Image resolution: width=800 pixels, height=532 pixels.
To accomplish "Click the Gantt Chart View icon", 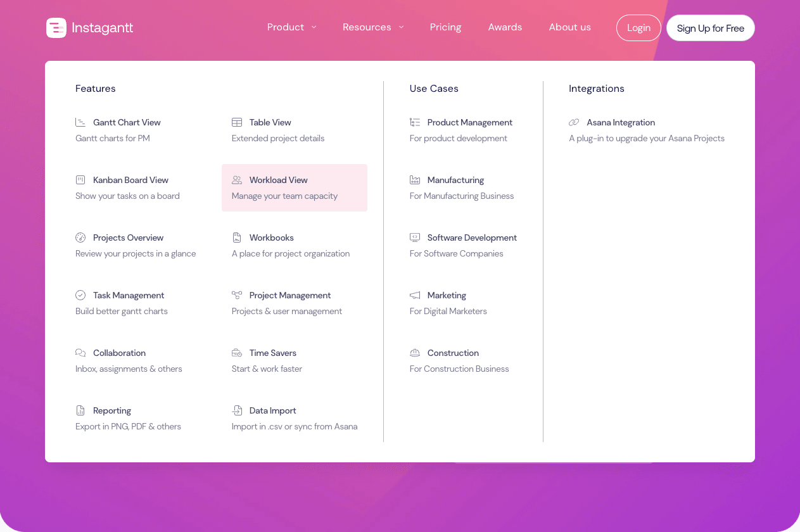I will [80, 122].
